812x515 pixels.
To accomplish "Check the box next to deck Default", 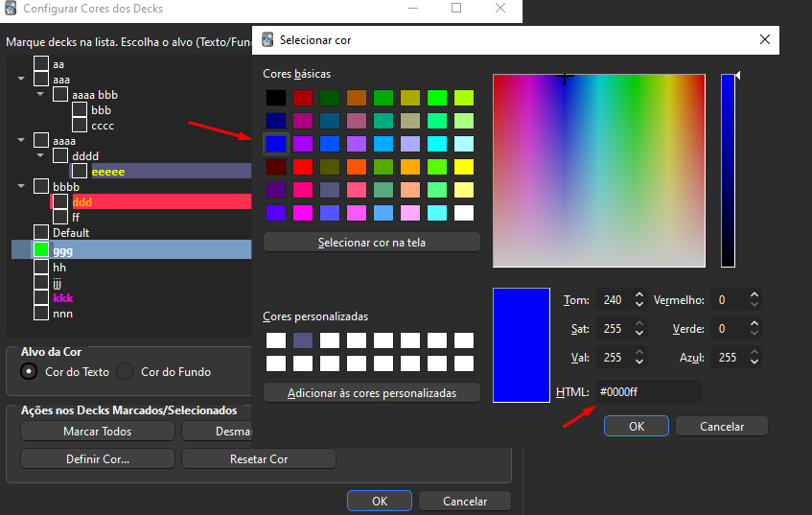I will pos(41,232).
